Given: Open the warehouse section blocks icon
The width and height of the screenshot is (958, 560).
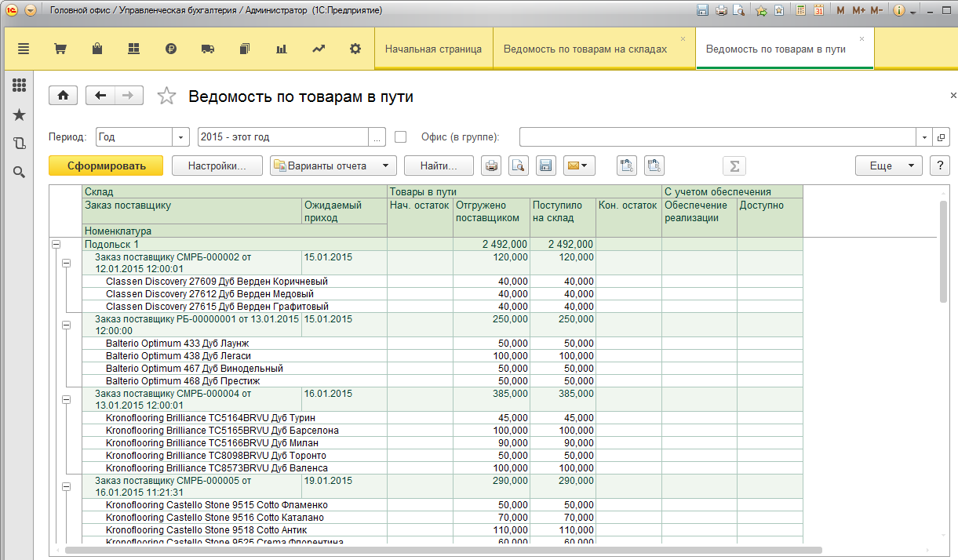Looking at the screenshot, I should click(x=133, y=49).
